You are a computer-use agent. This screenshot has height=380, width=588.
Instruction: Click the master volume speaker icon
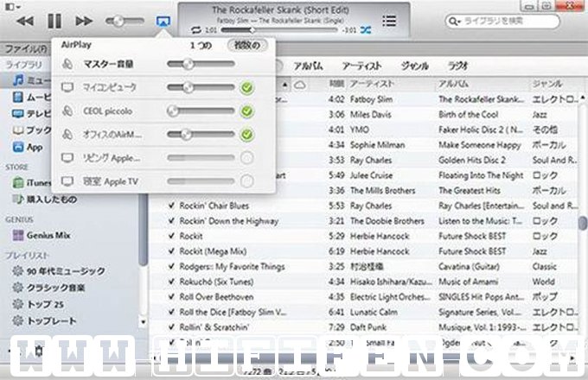pos(67,64)
